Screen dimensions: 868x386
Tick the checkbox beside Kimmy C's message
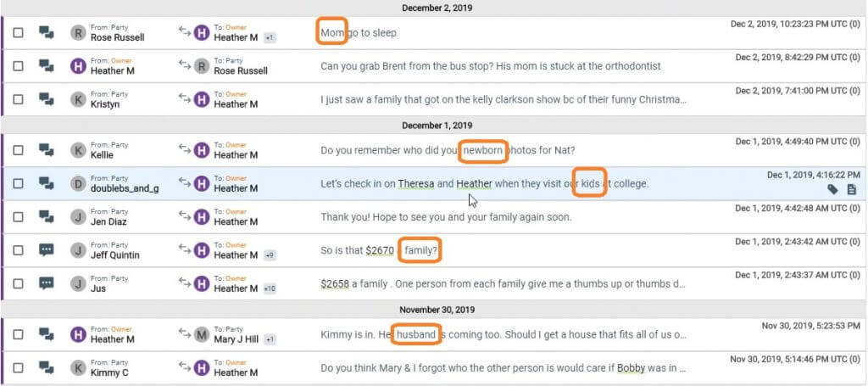click(x=18, y=367)
